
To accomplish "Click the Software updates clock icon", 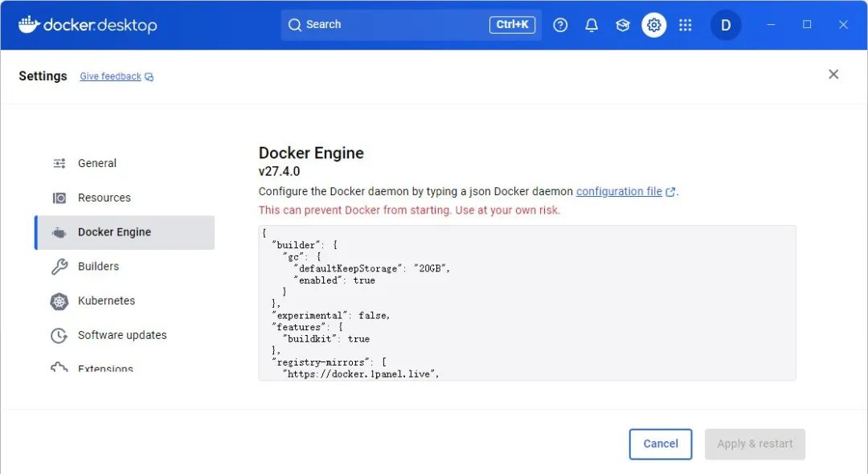I will 59,336.
